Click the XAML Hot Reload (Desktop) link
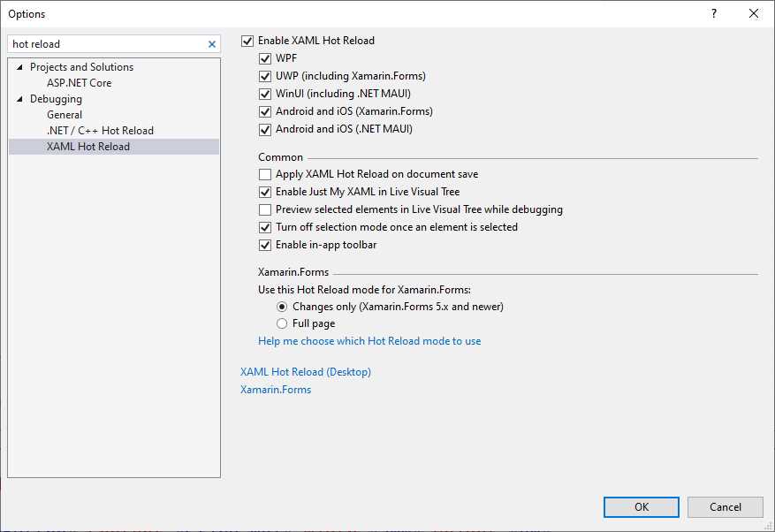 pyautogui.click(x=306, y=371)
